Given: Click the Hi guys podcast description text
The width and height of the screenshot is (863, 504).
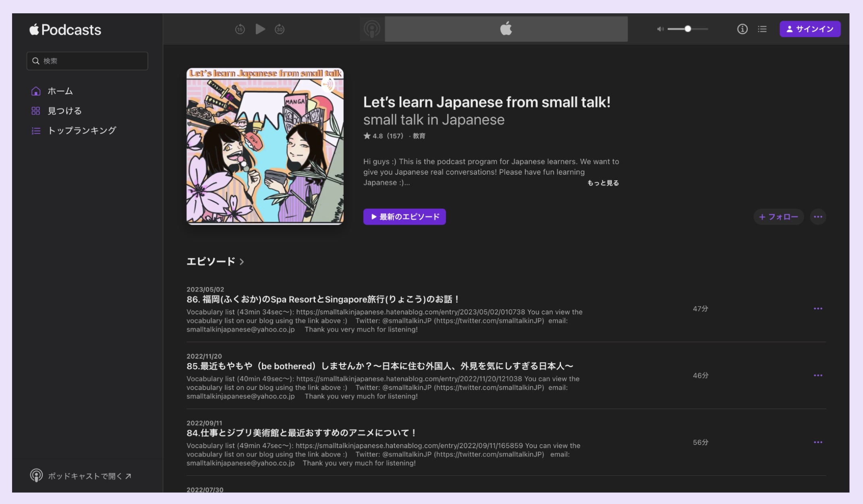Looking at the screenshot, I should 491,172.
